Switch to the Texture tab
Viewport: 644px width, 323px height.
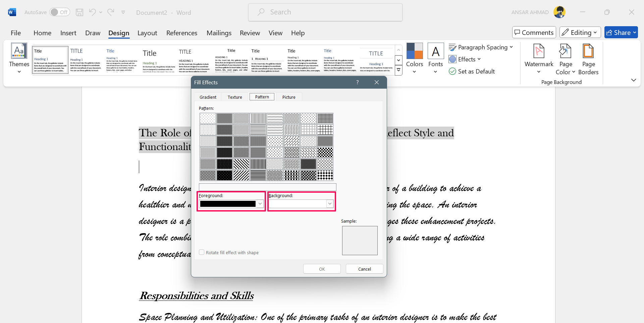(235, 97)
